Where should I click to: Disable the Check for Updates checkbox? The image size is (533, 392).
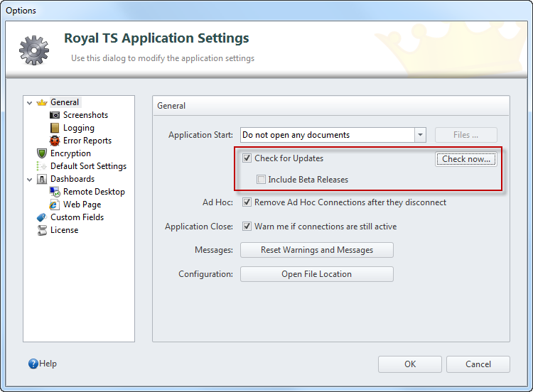click(247, 158)
